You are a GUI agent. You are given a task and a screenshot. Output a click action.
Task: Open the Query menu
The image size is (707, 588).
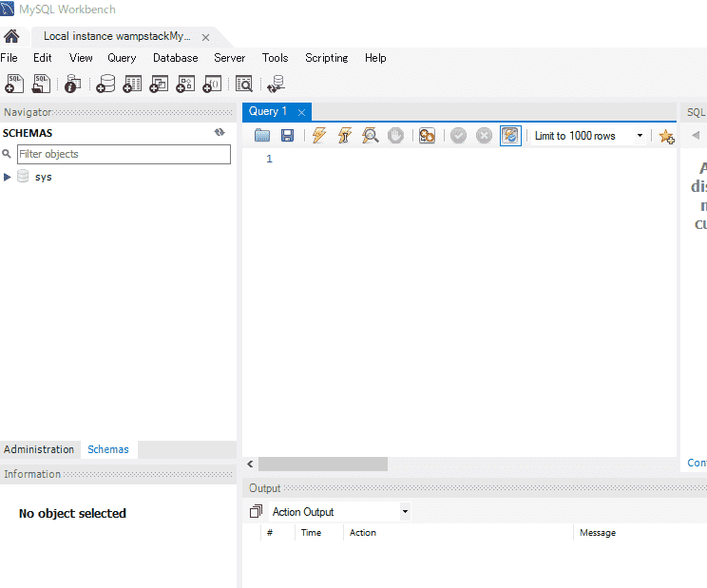(122, 58)
